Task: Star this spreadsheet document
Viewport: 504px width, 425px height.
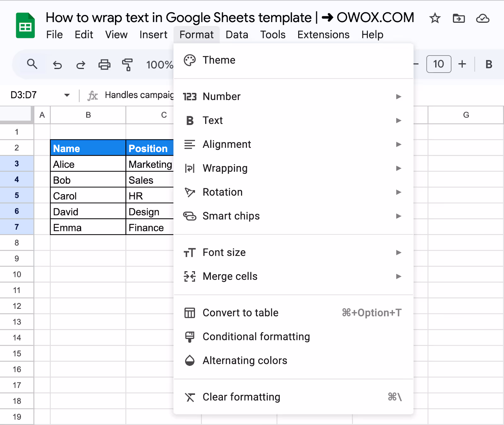Action: pyautogui.click(x=435, y=18)
